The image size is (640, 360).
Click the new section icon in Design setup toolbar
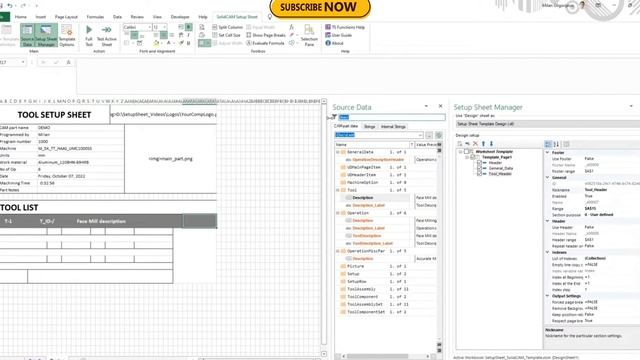click(x=460, y=144)
